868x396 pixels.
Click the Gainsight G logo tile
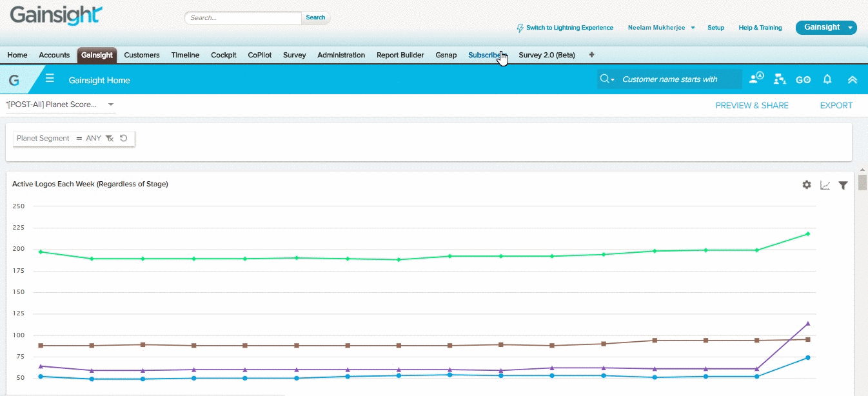click(x=14, y=80)
